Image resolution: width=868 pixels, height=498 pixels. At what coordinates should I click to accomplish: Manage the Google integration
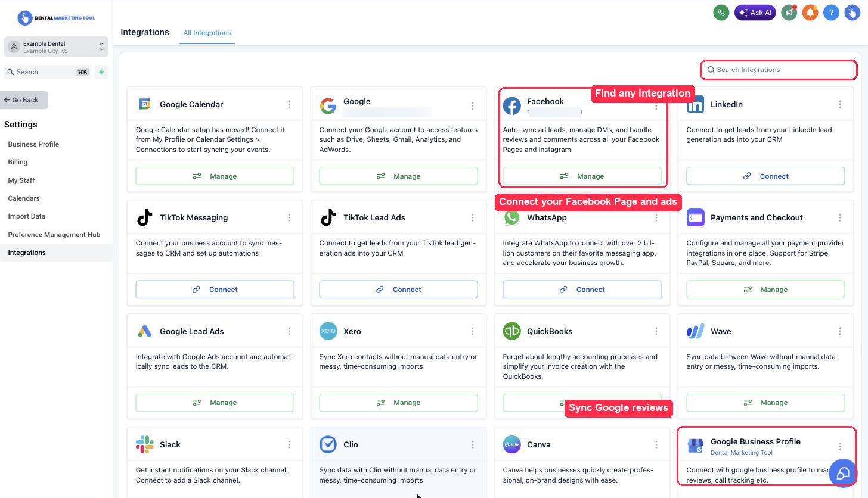point(398,176)
